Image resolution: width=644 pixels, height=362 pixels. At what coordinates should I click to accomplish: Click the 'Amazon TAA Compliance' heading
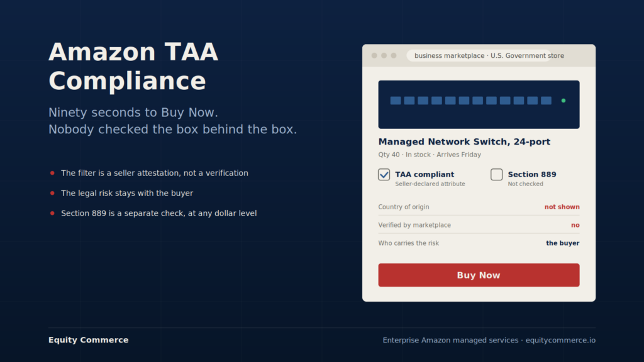tap(133, 66)
